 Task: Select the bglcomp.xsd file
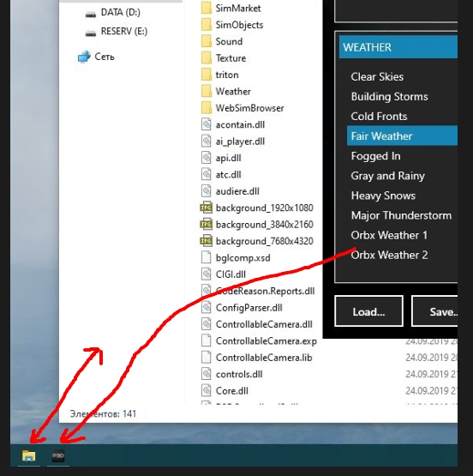pos(242,258)
